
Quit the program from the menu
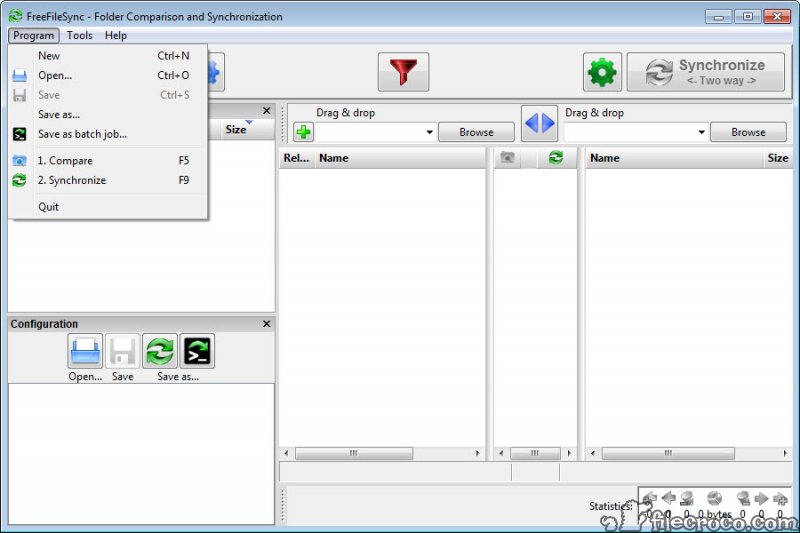(x=108, y=207)
